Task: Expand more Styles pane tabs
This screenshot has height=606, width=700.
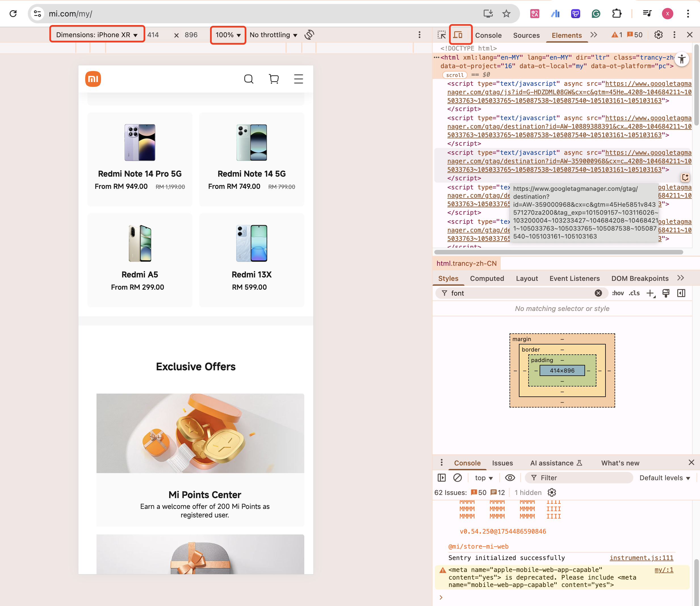Action: 680,278
